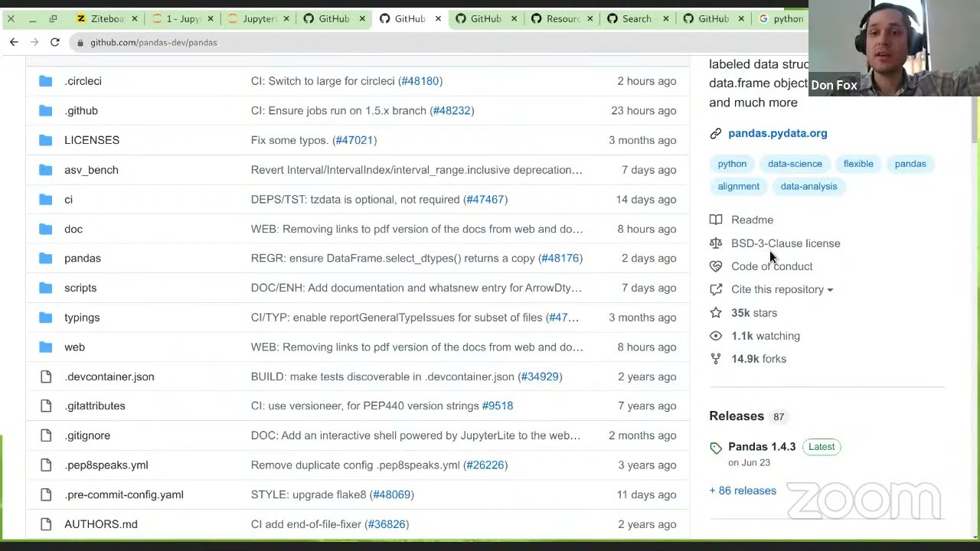Open pull request #48180 link
The height and width of the screenshot is (551, 980).
420,81
